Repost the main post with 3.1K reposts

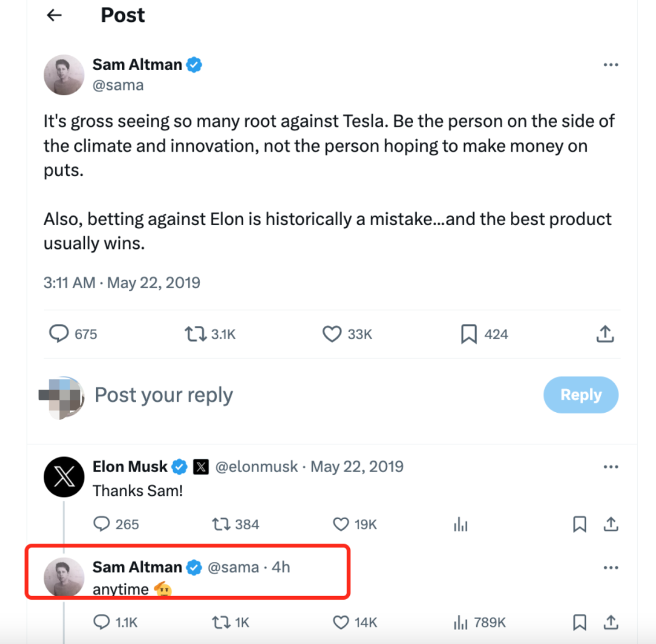coord(196,334)
